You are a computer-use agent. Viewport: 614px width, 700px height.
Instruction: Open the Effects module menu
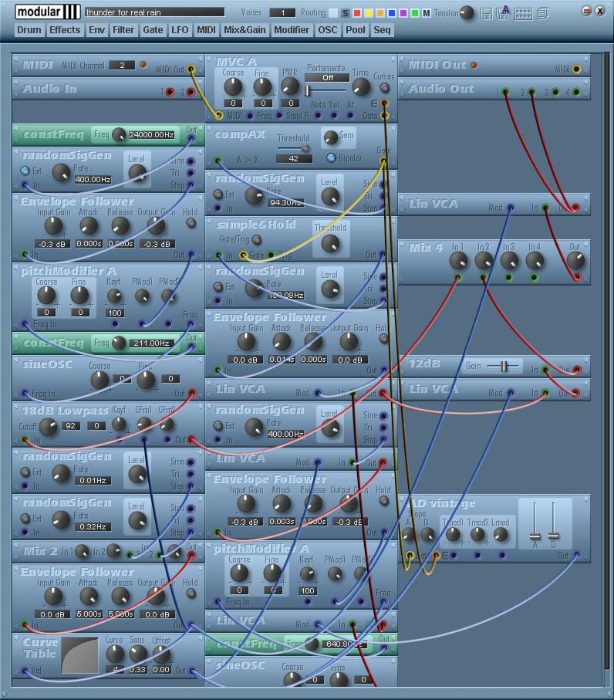pos(65,30)
